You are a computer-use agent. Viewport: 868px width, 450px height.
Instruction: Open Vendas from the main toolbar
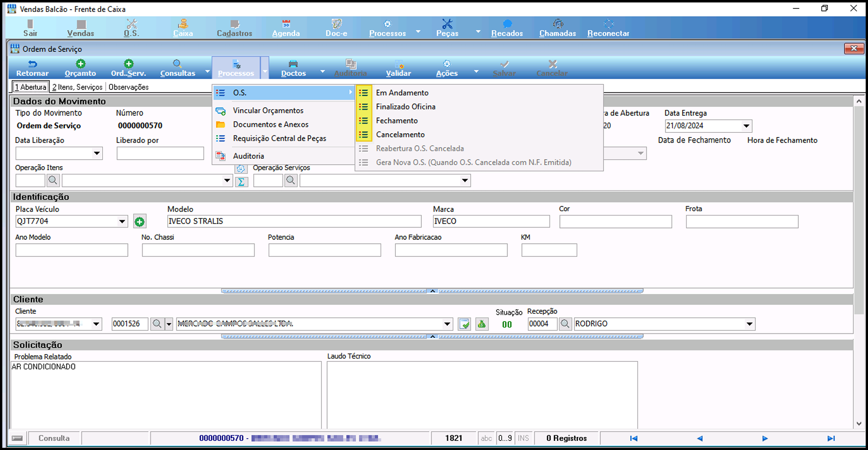[81, 28]
